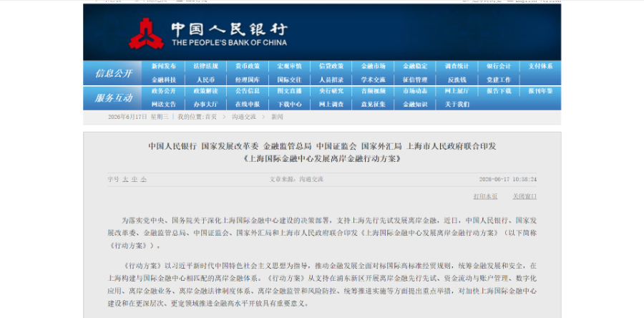644x318 pixels.
Task: Open the 银行会计 menu item
Action: tap(499, 66)
